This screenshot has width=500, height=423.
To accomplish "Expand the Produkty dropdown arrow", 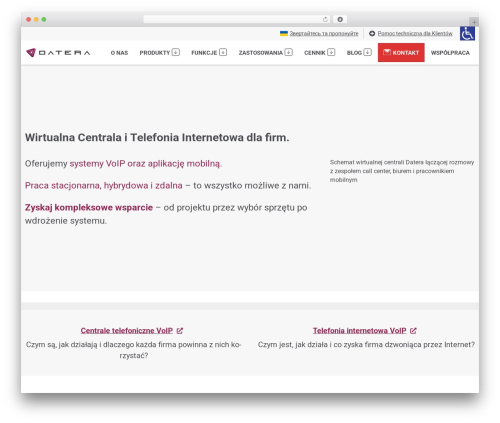I will click(x=176, y=52).
